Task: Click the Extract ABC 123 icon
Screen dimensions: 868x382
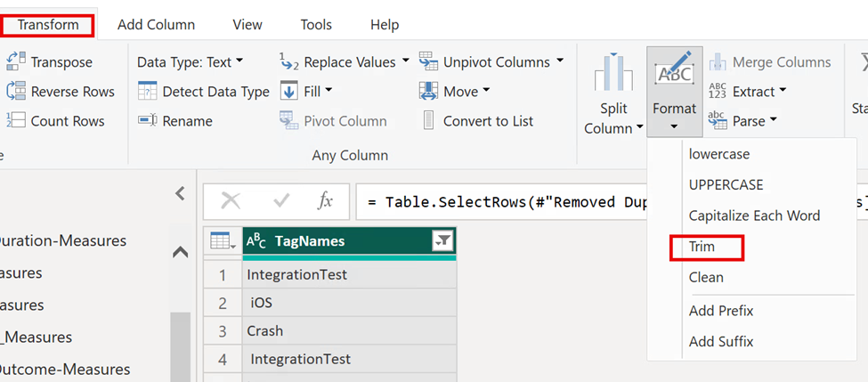Action: [718, 91]
